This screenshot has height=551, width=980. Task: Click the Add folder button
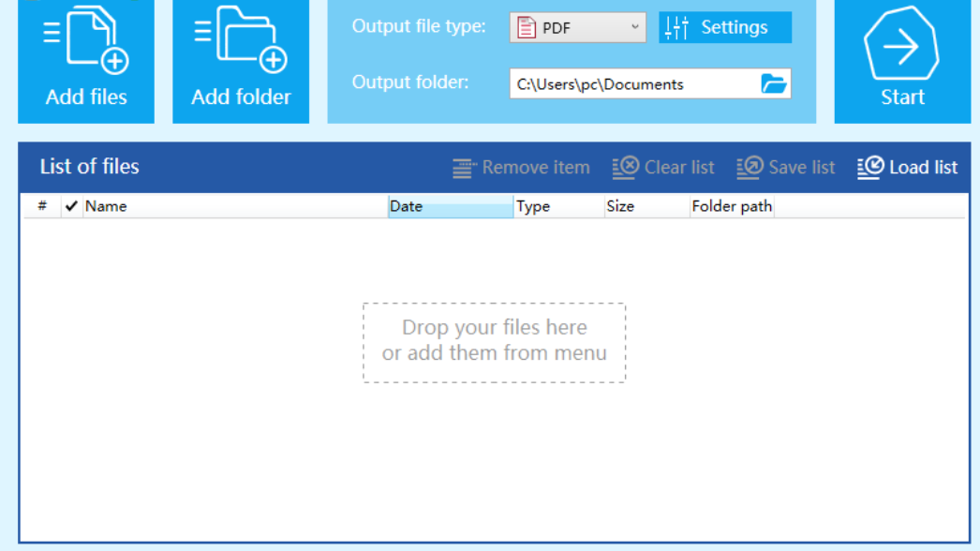pos(241,61)
